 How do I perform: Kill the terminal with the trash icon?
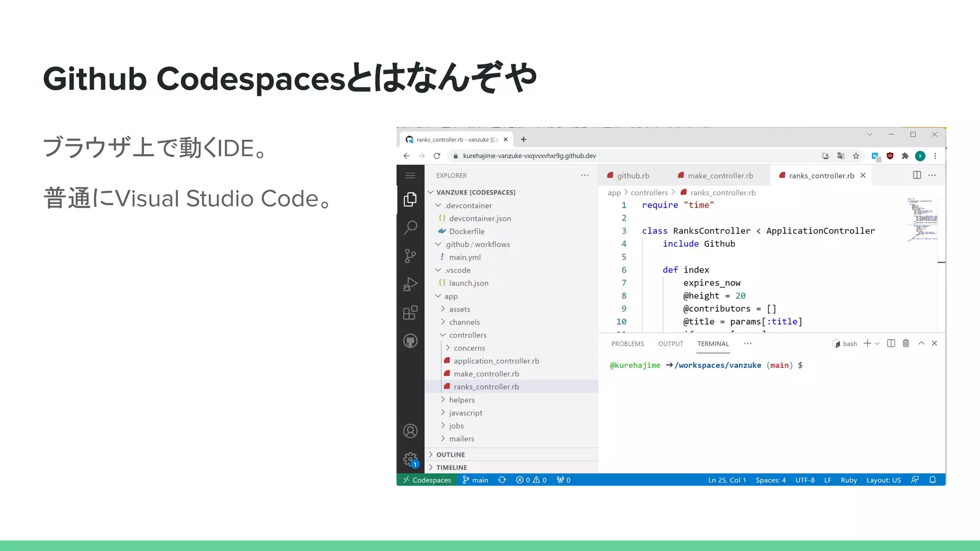(906, 343)
